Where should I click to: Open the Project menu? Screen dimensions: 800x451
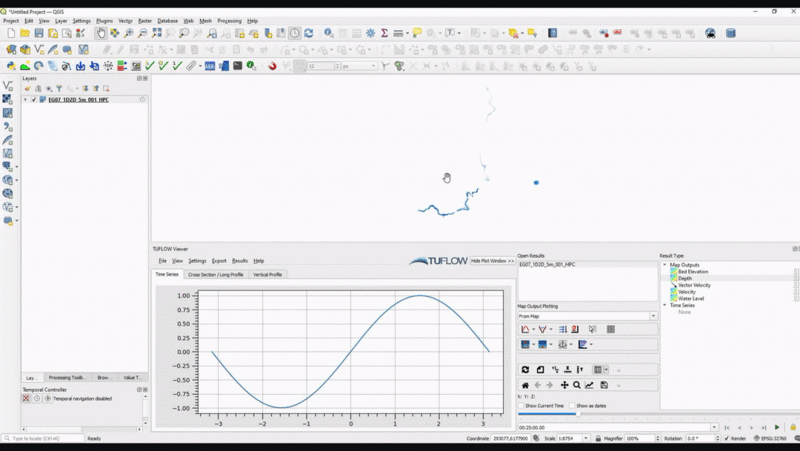(11, 21)
